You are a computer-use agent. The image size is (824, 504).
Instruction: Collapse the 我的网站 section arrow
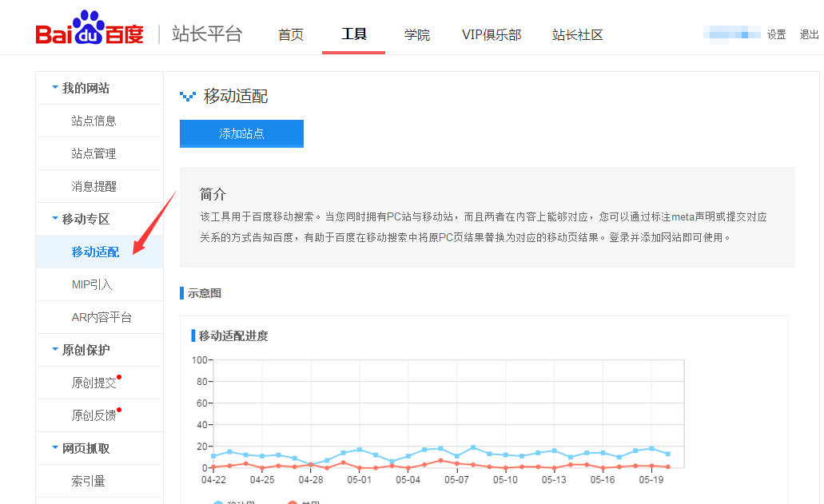pyautogui.click(x=54, y=87)
